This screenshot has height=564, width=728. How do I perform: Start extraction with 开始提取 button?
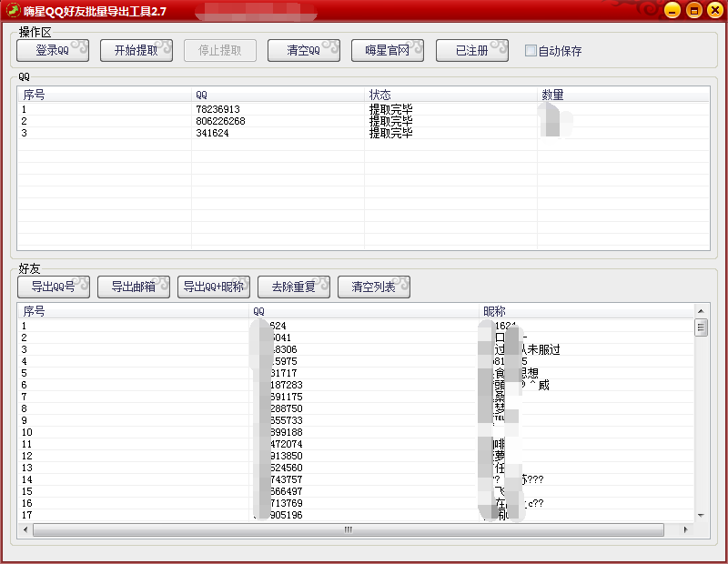(x=136, y=50)
